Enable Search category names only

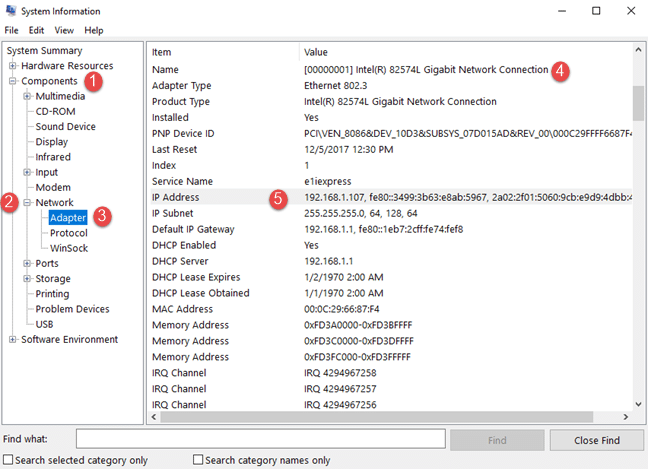198,460
